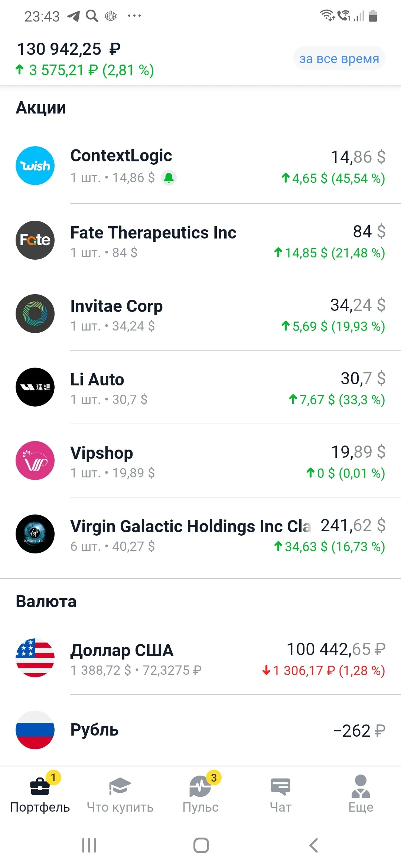
Task: Open the Fate Therapeutics logo icon
Action: click(x=35, y=240)
